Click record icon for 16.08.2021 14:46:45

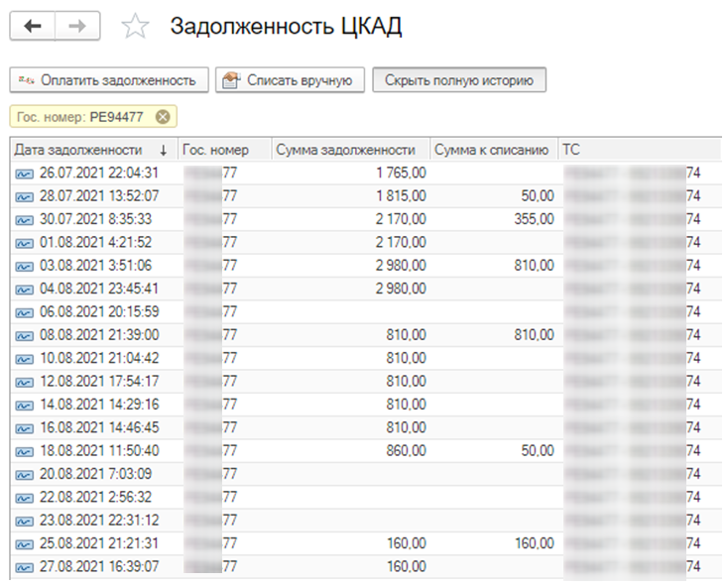click(x=24, y=428)
